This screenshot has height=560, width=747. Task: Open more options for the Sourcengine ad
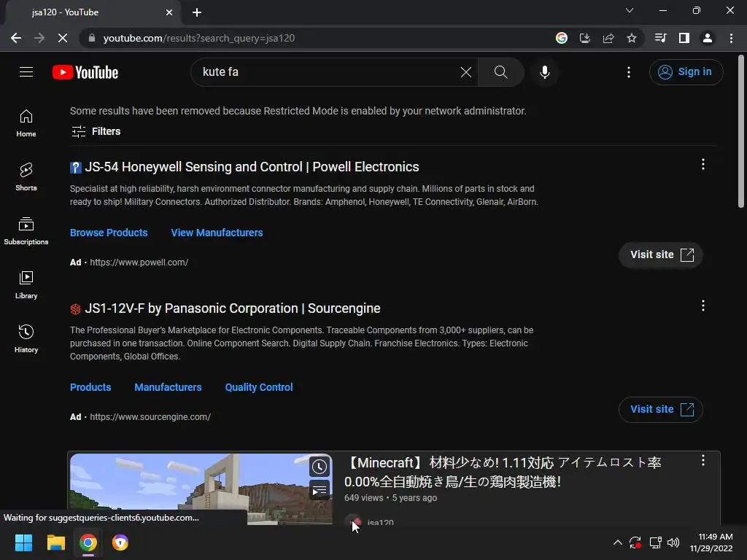pos(703,306)
